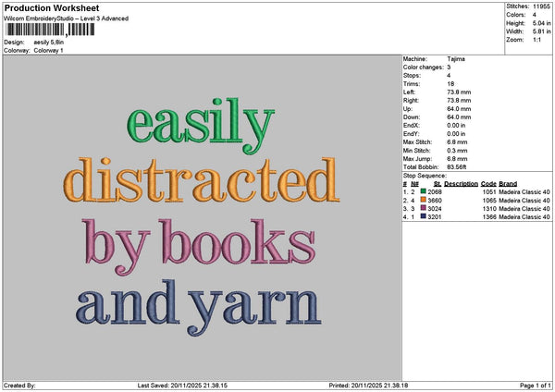Screen dimensions: 555x392
Task: Click the "Down:" label
Action: tap(412, 117)
